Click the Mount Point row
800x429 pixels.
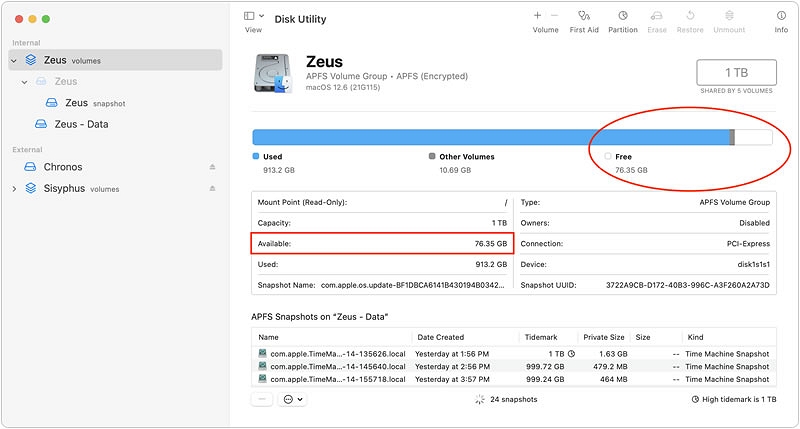(382, 203)
